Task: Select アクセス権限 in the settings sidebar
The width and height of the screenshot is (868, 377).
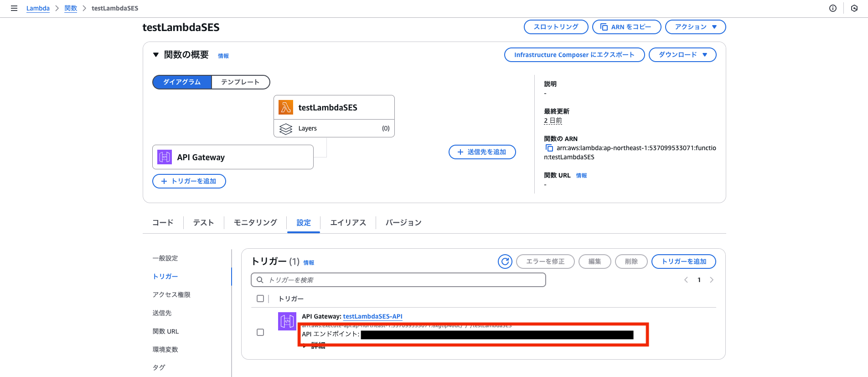Action: point(171,295)
